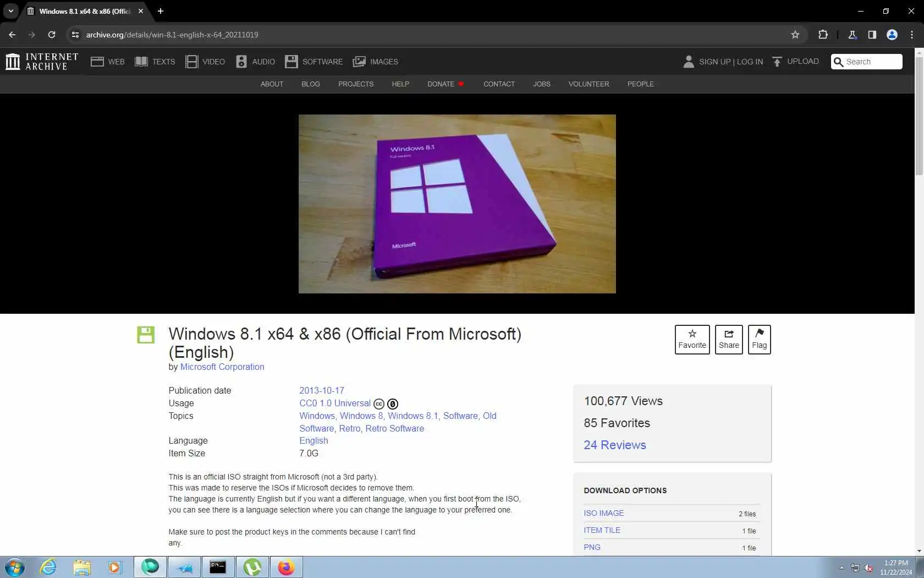Viewport: 924px width, 578px height.
Task: Open the Chrome profile avatar
Action: 892,35
